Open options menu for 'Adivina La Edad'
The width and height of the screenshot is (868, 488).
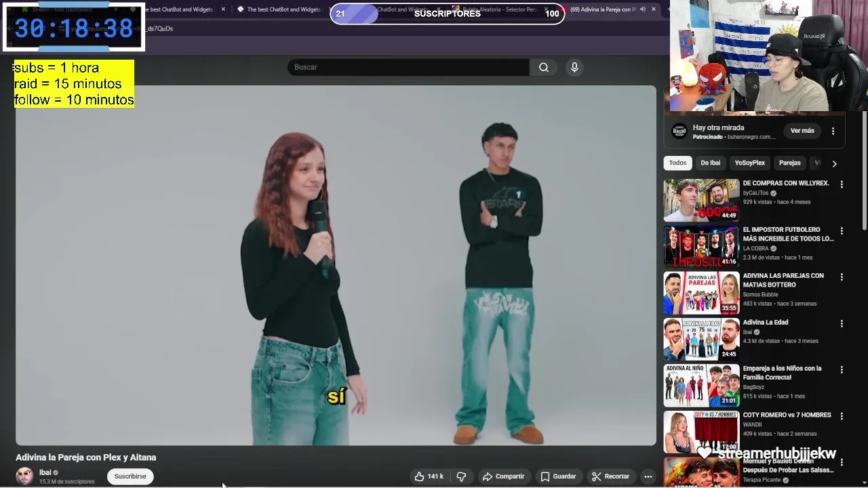coord(842,324)
